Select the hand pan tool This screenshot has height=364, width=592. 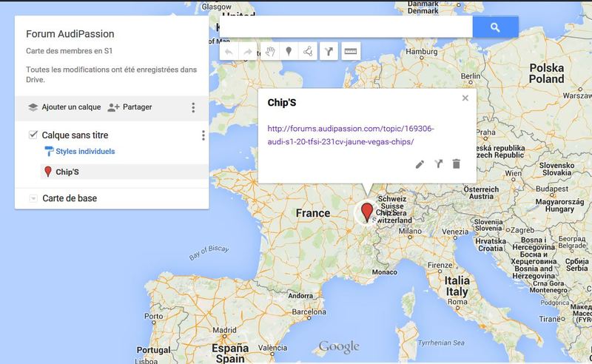269,52
